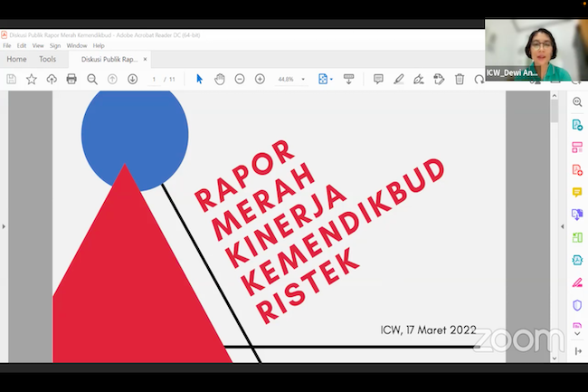
Task: Open the View menu
Action: pyautogui.click(x=38, y=45)
